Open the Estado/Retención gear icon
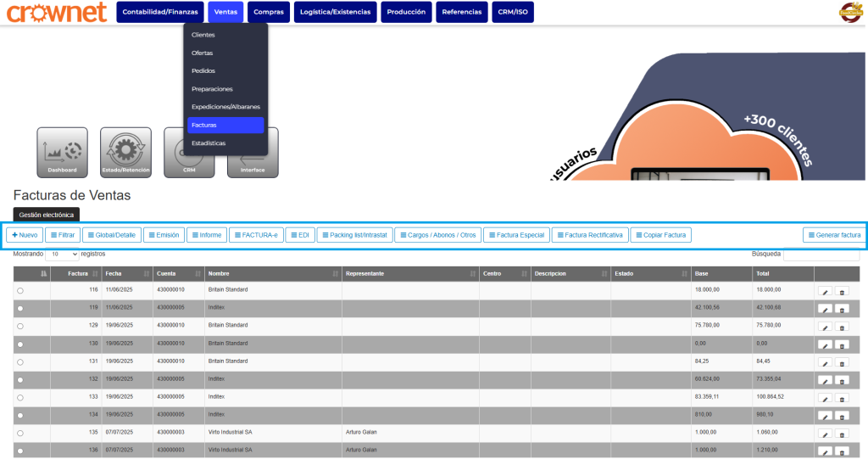Image resolution: width=868 pixels, height=459 pixels. click(125, 152)
